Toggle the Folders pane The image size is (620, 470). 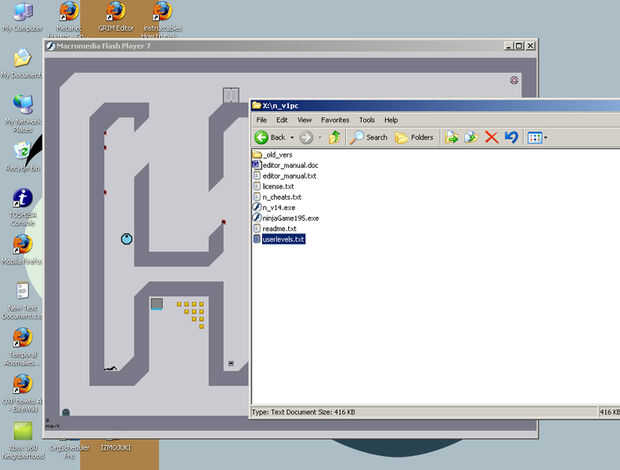(x=414, y=137)
